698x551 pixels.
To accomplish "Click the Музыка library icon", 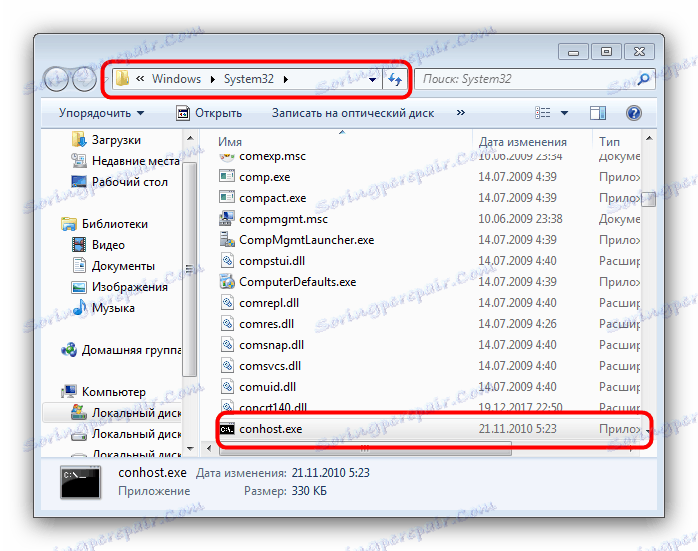I will pos(80,307).
